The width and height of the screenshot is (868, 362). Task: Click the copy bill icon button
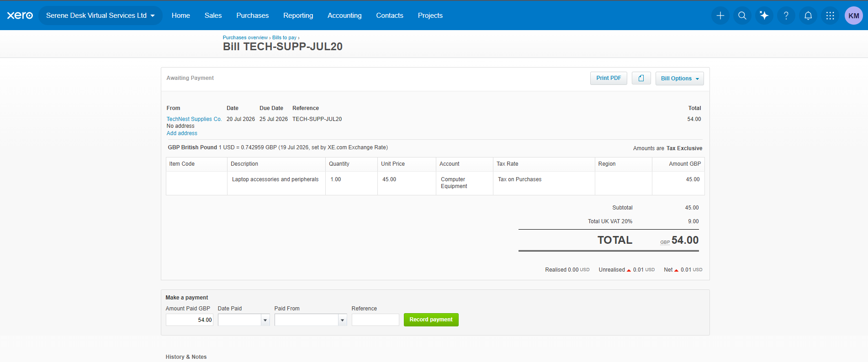(641, 78)
